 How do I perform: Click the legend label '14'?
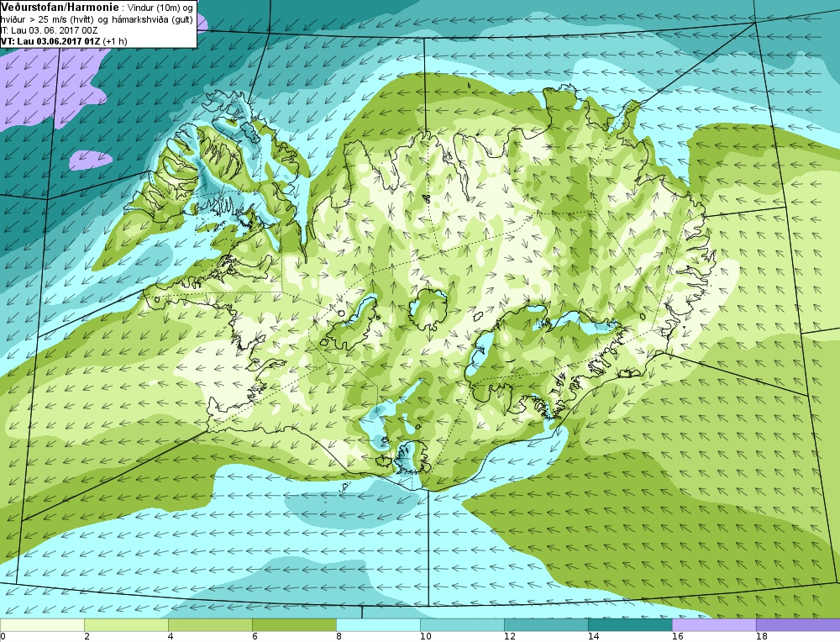(593, 637)
